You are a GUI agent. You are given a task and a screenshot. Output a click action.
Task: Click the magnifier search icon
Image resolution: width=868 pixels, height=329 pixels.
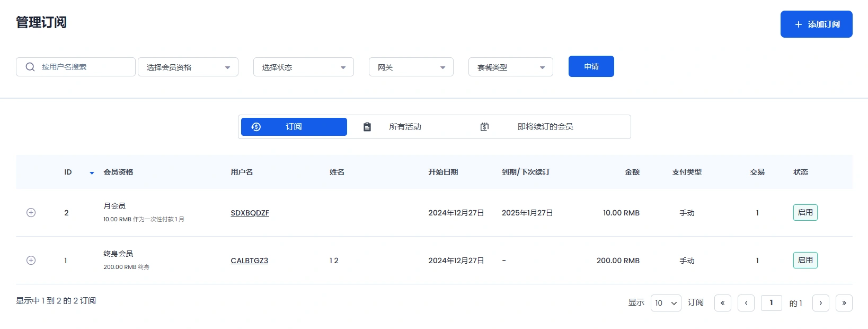(x=30, y=67)
